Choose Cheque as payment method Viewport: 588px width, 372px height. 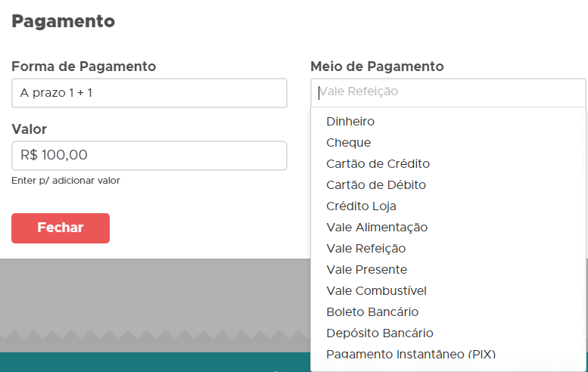348,142
